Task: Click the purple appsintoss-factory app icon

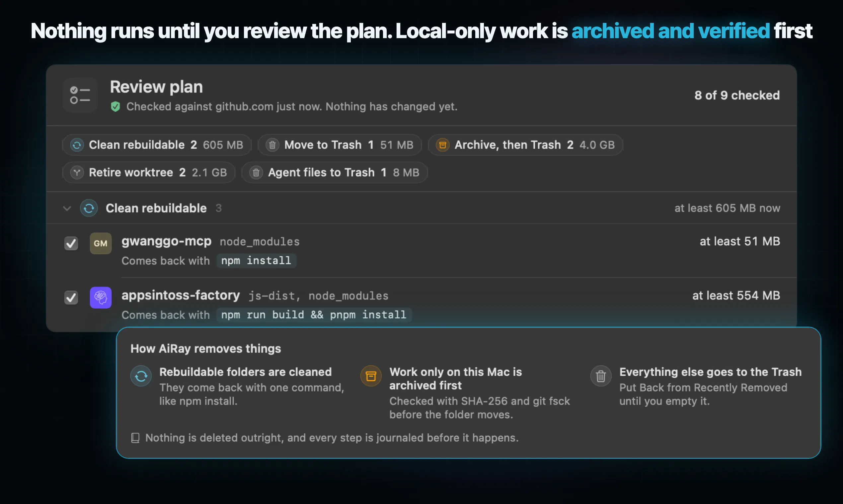Action: (x=101, y=297)
